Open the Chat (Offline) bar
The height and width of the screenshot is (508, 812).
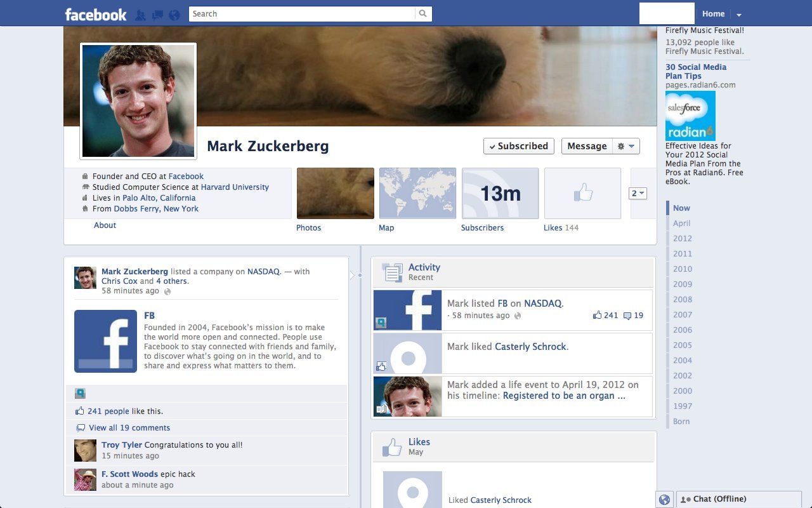(739, 500)
